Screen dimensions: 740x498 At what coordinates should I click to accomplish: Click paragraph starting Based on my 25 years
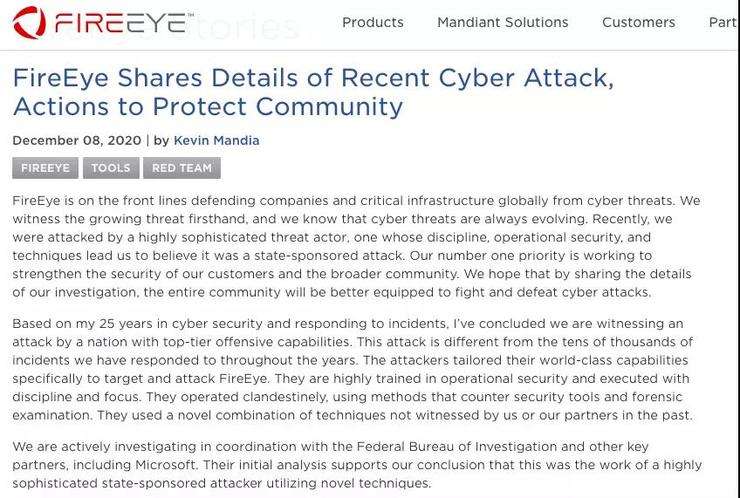[x=353, y=370]
